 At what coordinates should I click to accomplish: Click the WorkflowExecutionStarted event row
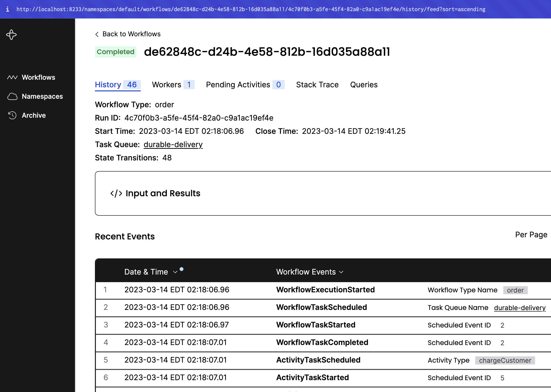pos(323,290)
